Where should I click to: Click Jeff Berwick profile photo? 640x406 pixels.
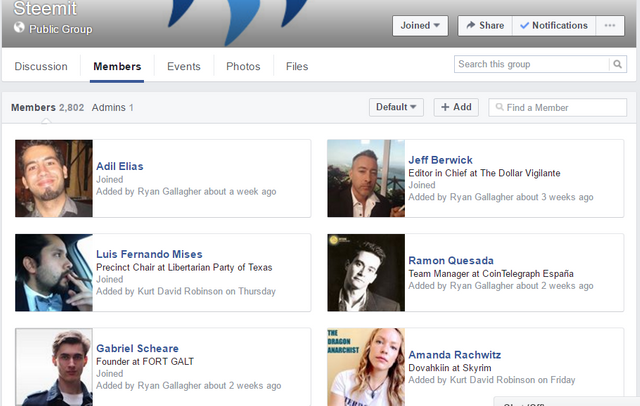(x=366, y=178)
